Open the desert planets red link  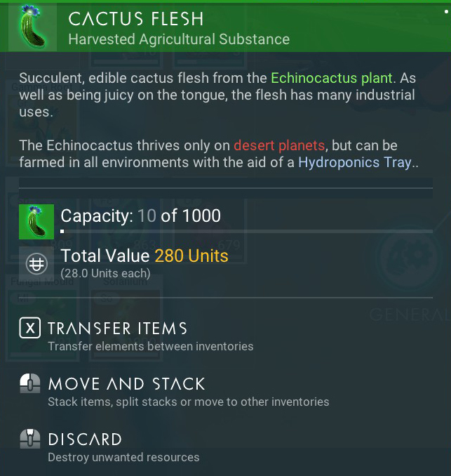coord(279,145)
